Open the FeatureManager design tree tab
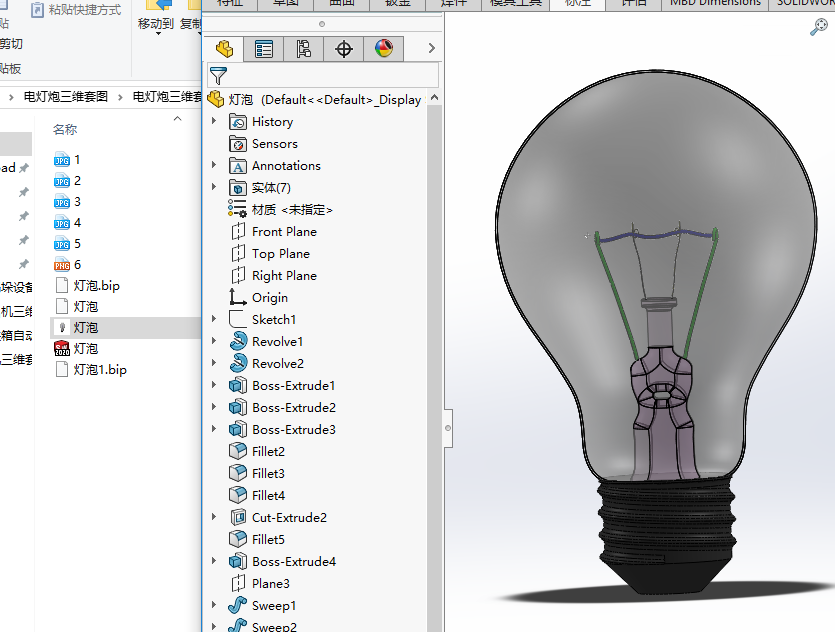The width and height of the screenshot is (835, 632). (x=224, y=48)
